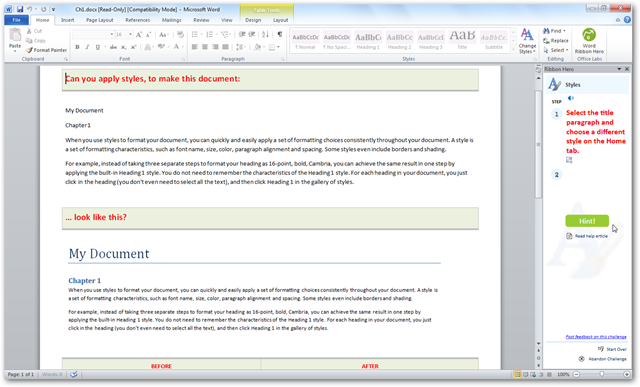Open the File tab
This screenshot has height=387, width=640.
pos(16,20)
